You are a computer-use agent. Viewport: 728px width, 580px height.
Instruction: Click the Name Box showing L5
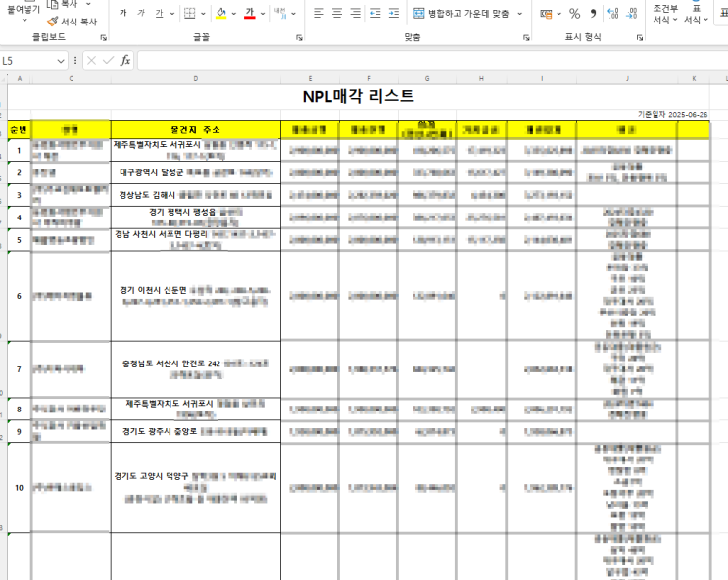pos(27,61)
